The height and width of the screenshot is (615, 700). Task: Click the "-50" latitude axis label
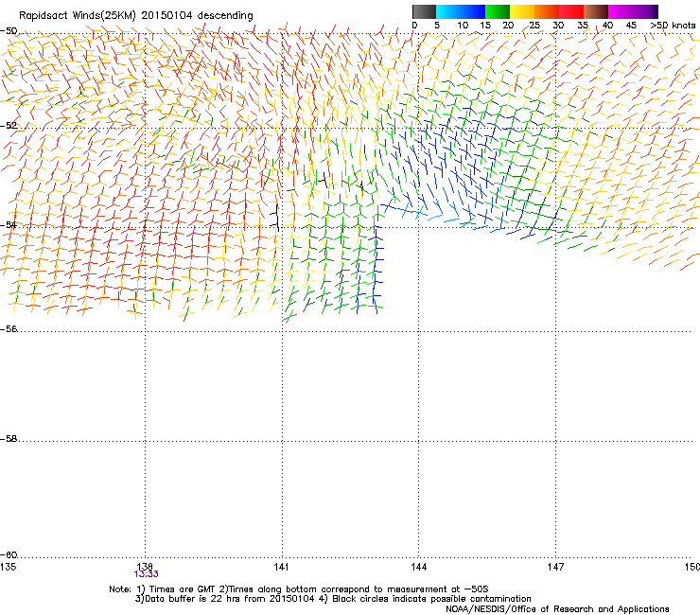(x=9, y=31)
